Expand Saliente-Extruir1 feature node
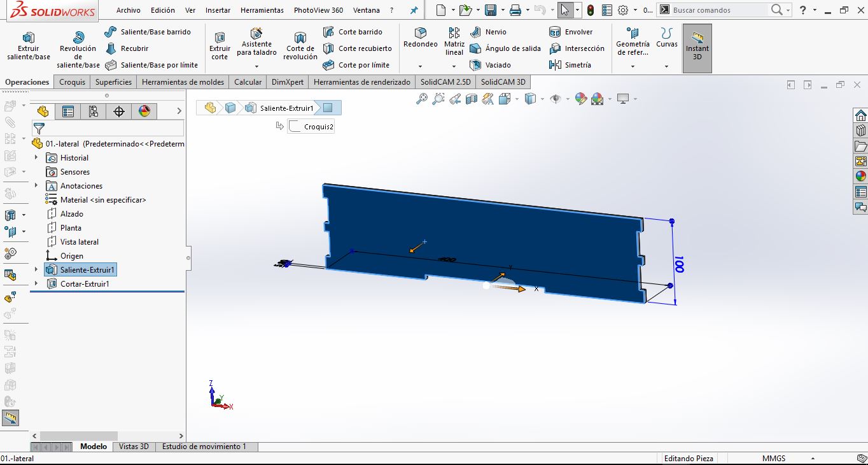The height and width of the screenshot is (465, 868). click(36, 269)
